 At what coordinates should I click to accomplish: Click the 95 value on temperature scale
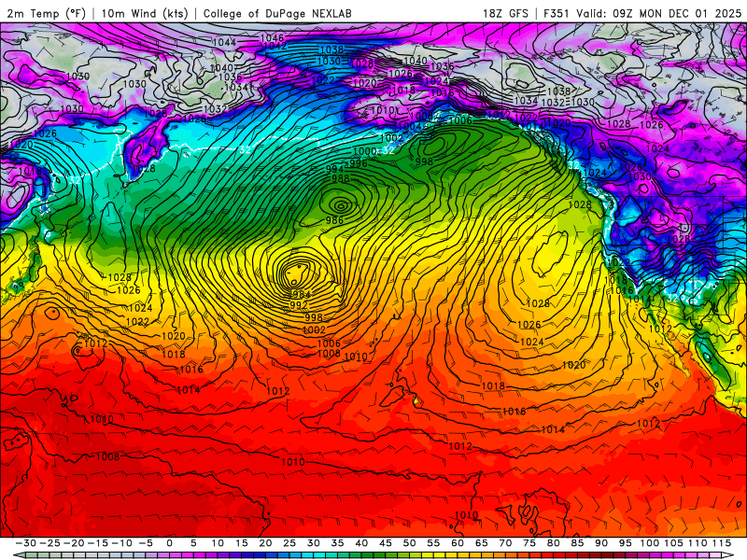click(x=625, y=543)
